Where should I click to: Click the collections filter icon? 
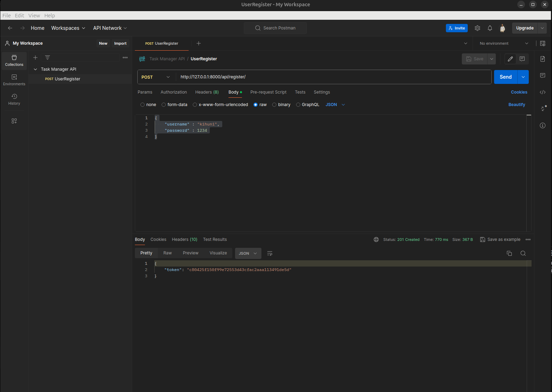coord(48,58)
